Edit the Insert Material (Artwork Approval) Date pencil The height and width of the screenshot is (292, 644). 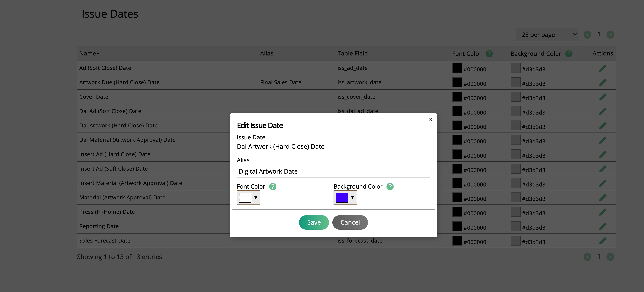(602, 183)
